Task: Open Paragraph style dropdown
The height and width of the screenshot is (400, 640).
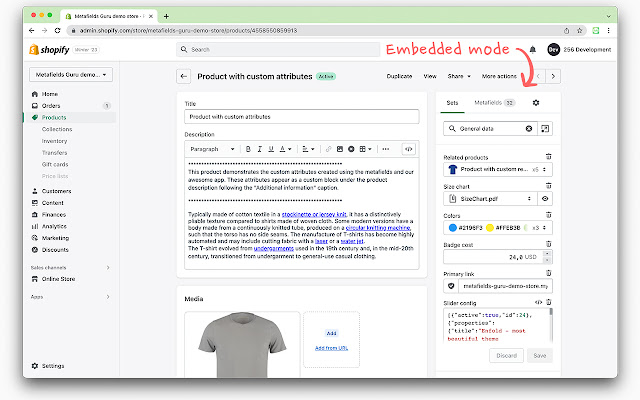Action: [212, 149]
